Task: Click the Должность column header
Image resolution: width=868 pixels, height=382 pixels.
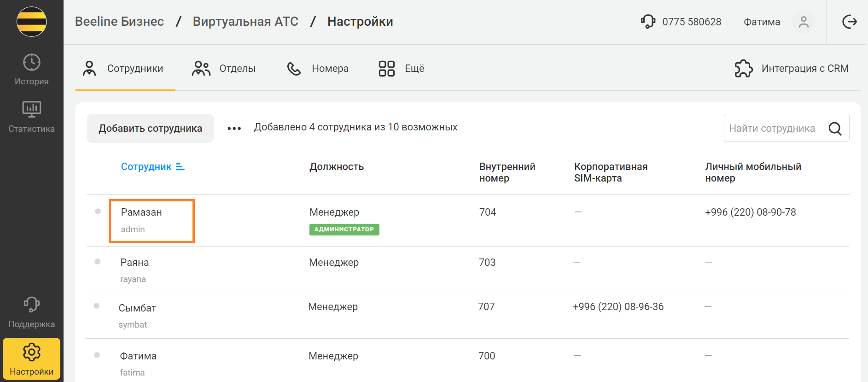Action: (x=337, y=167)
